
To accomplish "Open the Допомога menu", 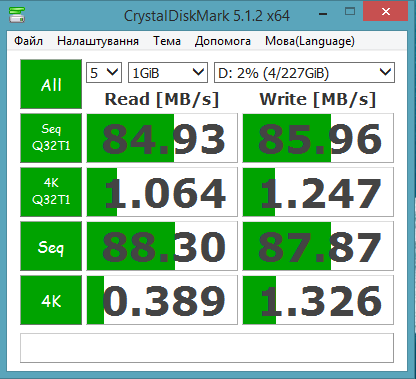I will coord(223,41).
